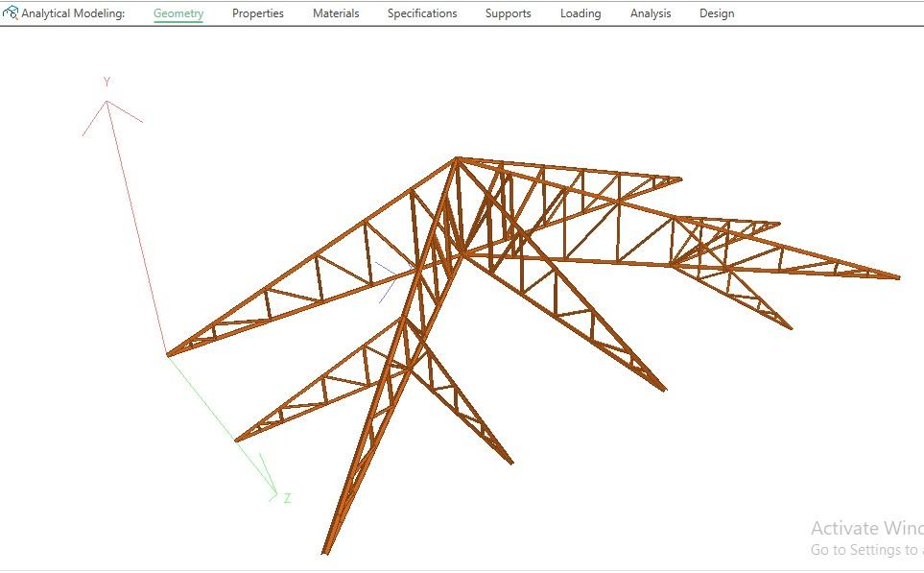
Task: Open the Design tab
Action: coord(717,13)
